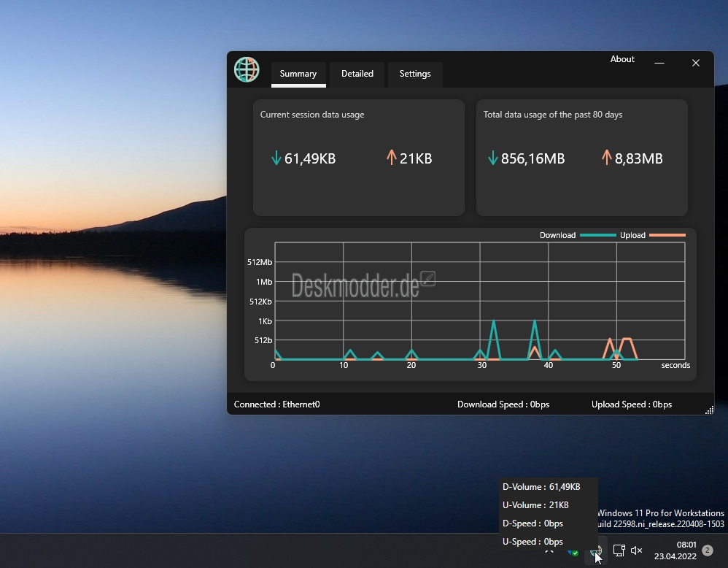The height and width of the screenshot is (568, 728).
Task: Open the taskbar clock showing 08:01
Action: [x=675, y=550]
